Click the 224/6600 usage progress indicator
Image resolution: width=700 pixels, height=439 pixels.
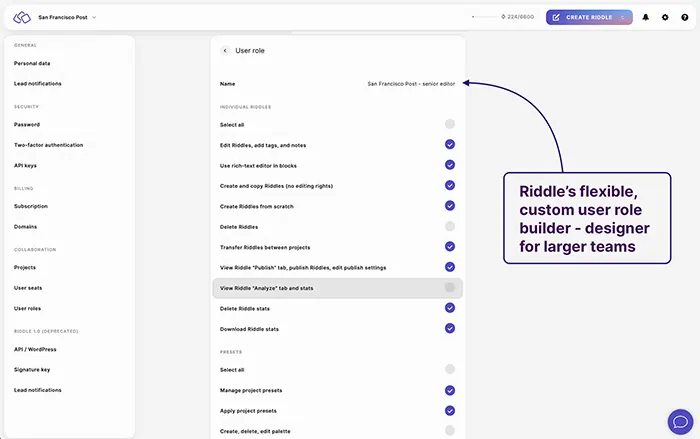(x=503, y=17)
